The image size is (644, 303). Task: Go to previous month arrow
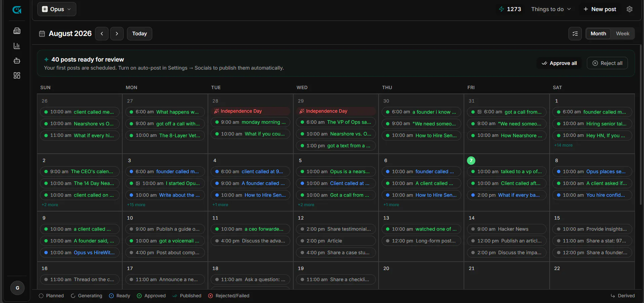[102, 34]
